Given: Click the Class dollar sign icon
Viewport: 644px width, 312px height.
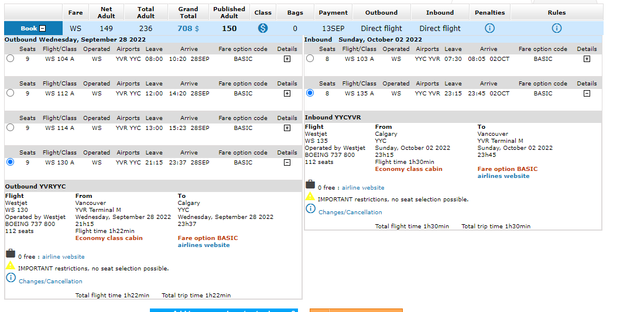Looking at the screenshot, I should point(263,28).
